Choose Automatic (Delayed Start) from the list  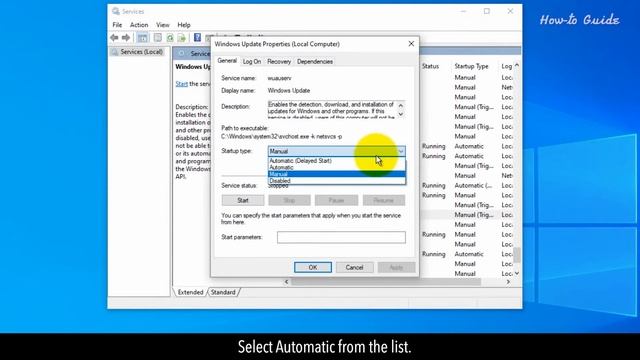point(337,161)
